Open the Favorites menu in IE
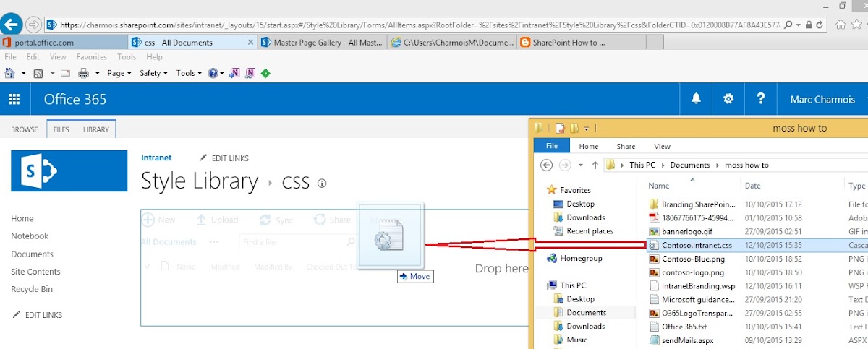 click(x=92, y=57)
